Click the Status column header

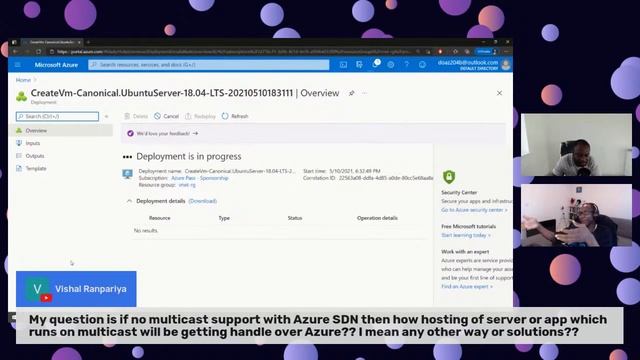point(295,218)
